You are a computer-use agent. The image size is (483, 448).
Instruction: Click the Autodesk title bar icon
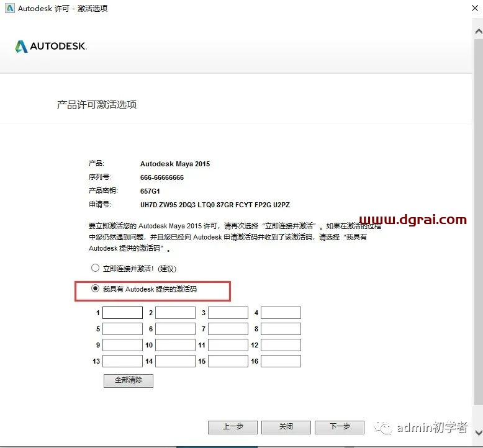point(10,8)
